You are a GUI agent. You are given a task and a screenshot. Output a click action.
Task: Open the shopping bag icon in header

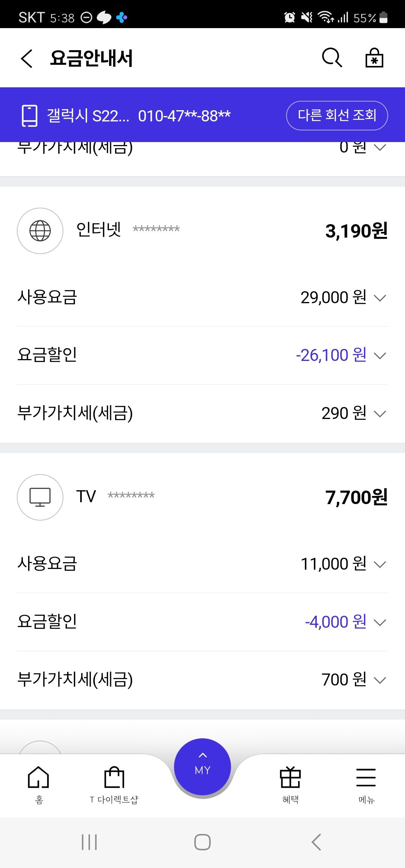point(374,58)
